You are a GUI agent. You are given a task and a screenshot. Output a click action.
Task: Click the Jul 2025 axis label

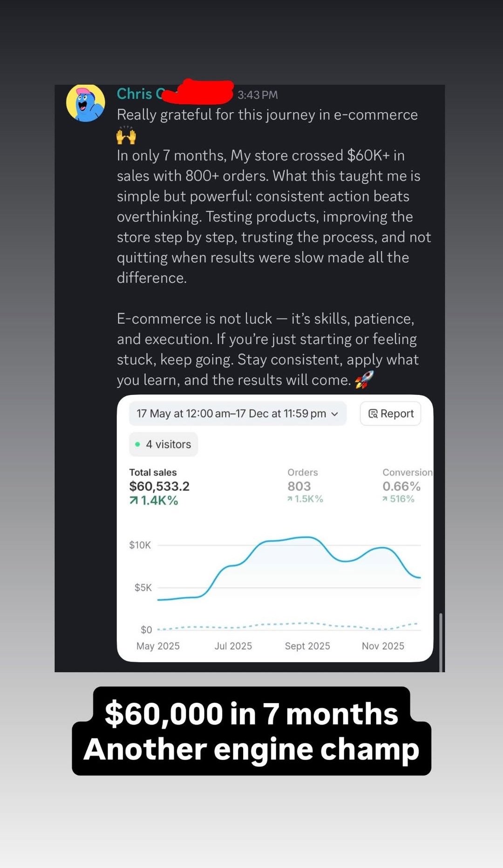point(233,646)
